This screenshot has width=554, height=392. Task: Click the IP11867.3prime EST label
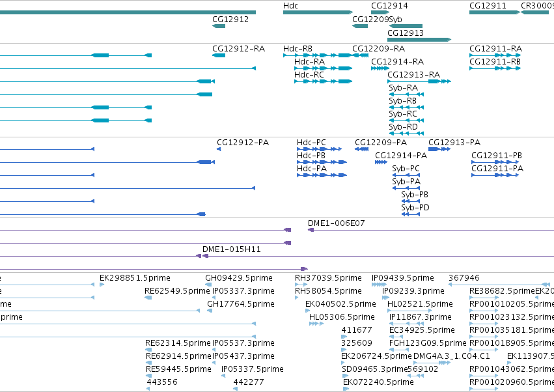coord(421,317)
